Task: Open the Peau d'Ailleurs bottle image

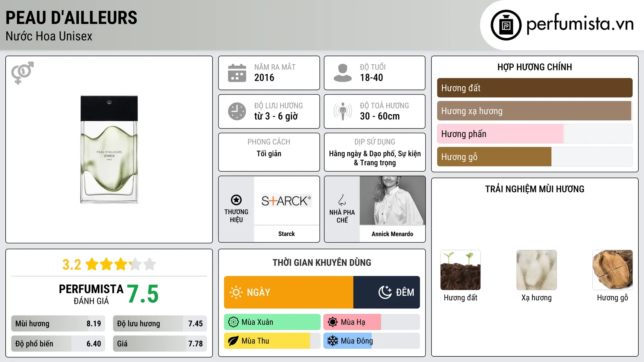Action: [109, 150]
